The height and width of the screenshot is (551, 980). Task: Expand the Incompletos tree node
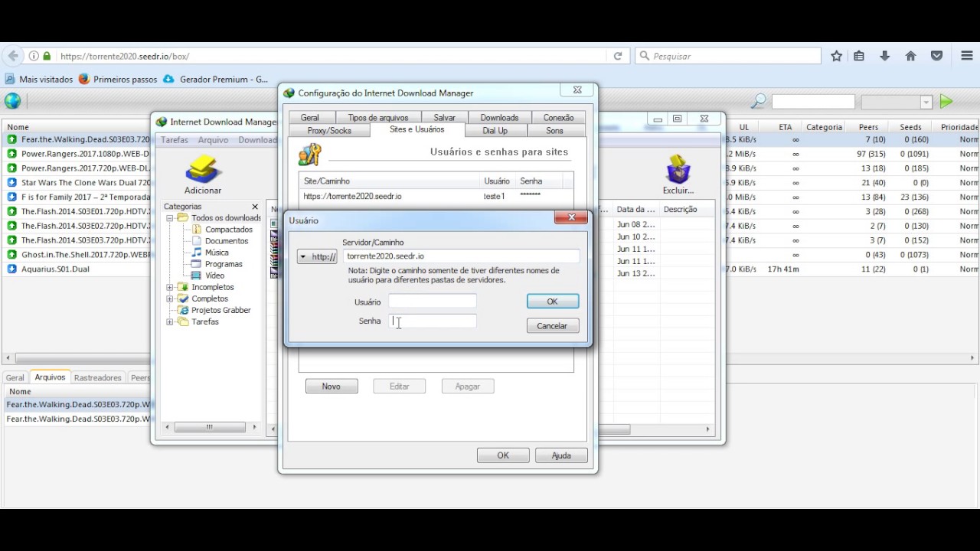170,287
